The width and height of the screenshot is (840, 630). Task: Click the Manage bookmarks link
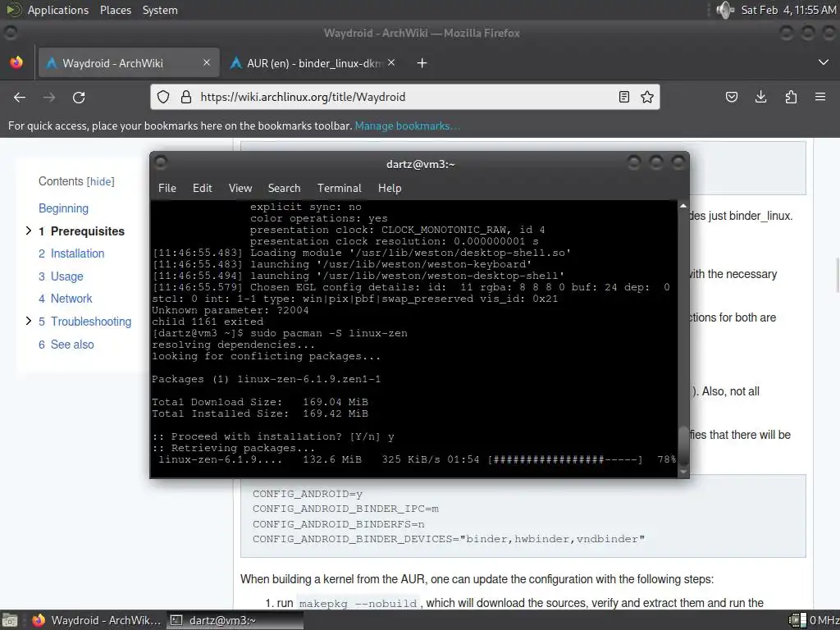407,126
